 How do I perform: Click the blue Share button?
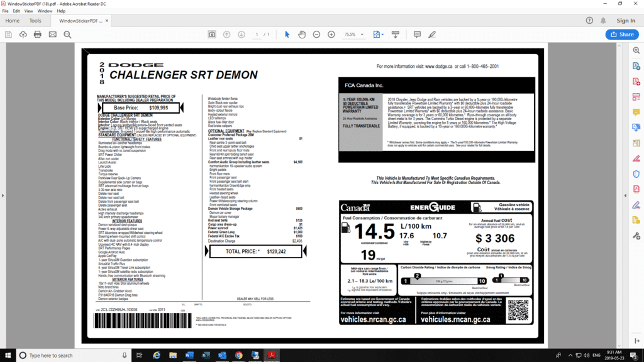(x=621, y=35)
